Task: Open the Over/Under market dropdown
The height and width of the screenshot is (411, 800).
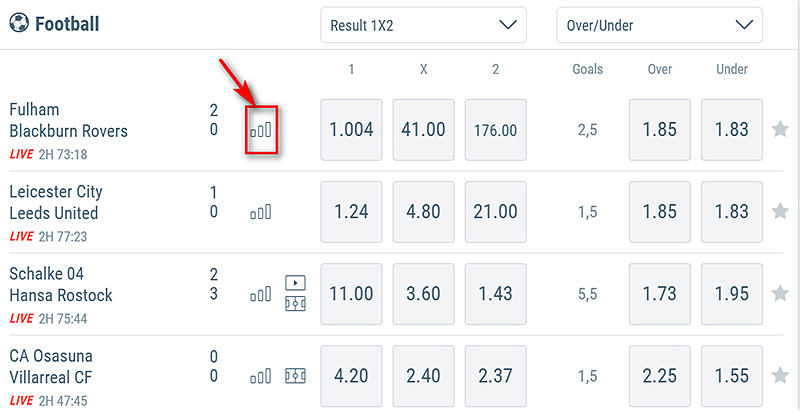Action: [659, 25]
